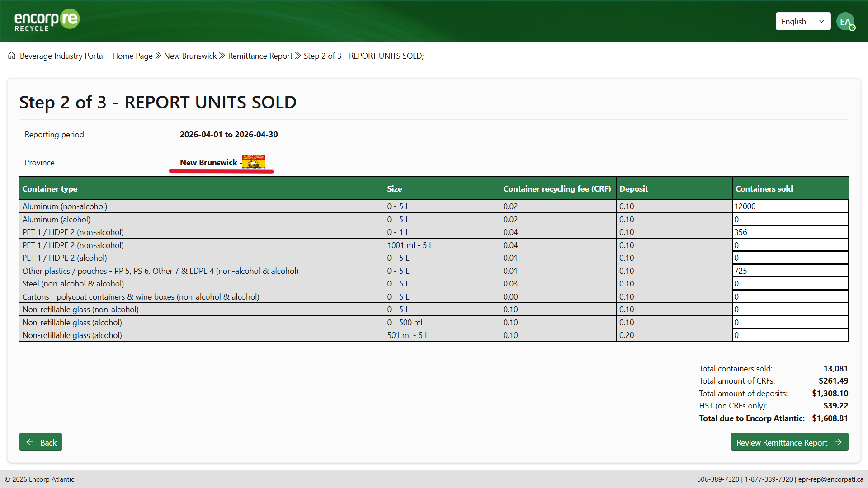The height and width of the screenshot is (488, 868).
Task: Select Other plastics / pouches containers field
Action: click(790, 271)
